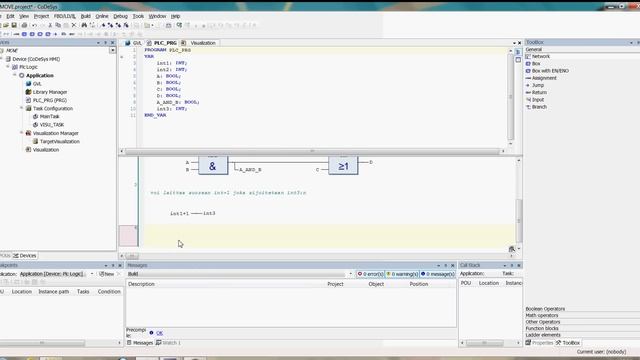This screenshot has height=360, width=640.
Task: Switch to the ToolBox tab at bottom right
Action: (x=568, y=343)
